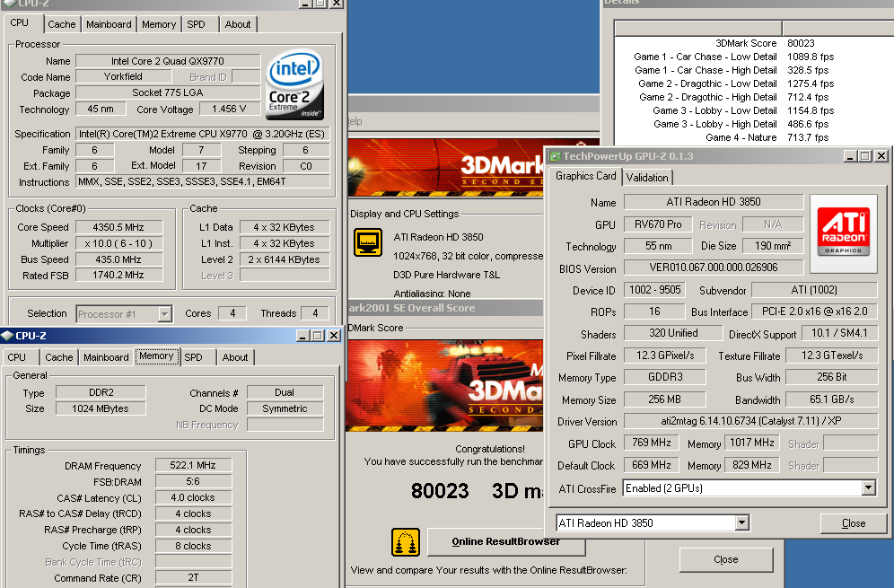Click the FSB:DRAM 5:6 field
Screen dimensions: 894x588
(x=193, y=481)
